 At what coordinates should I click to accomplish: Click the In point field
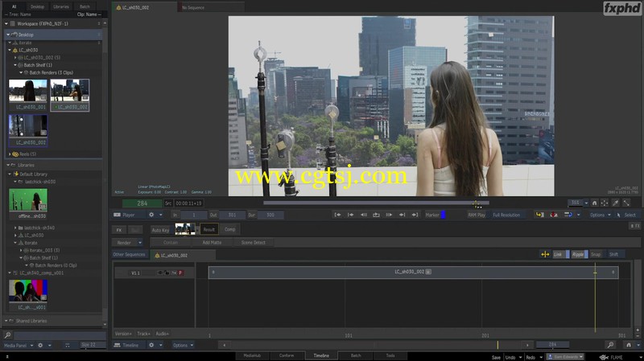click(x=194, y=215)
